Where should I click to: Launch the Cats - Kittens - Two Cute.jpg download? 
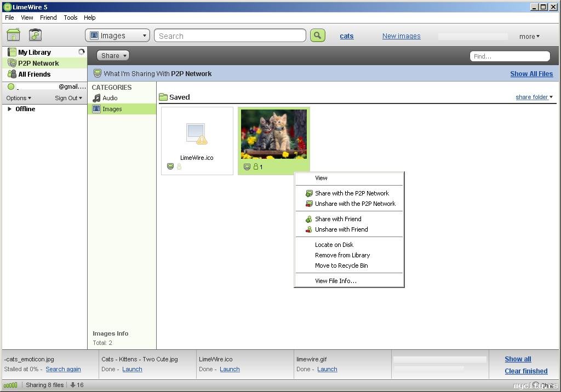(132, 369)
